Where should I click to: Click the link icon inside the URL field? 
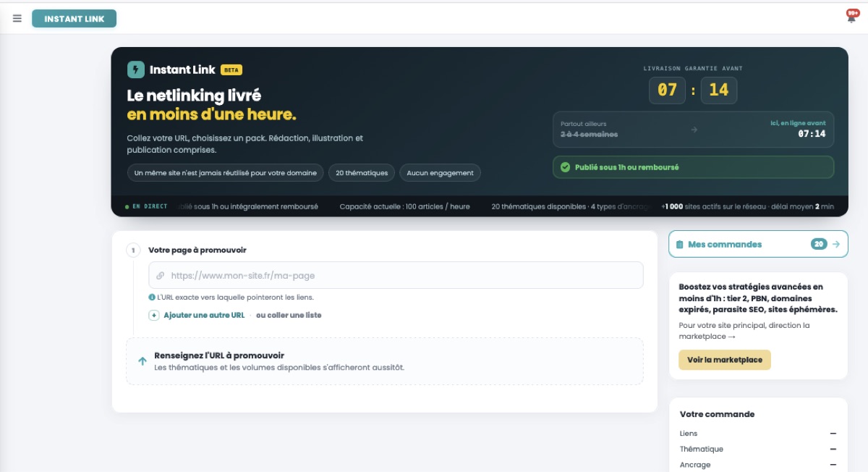point(161,276)
